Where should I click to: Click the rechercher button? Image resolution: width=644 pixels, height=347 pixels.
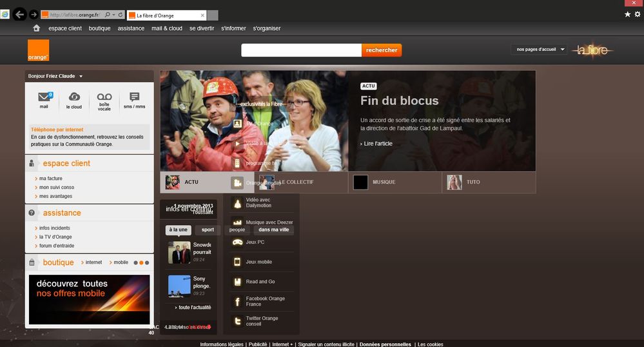tap(382, 50)
